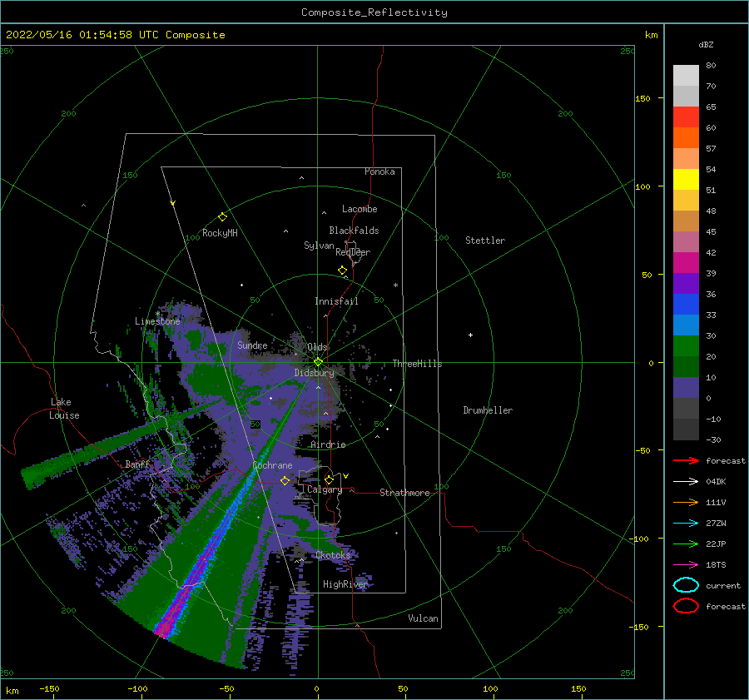Click the Airdrie city label
The height and width of the screenshot is (700, 749).
tap(328, 444)
